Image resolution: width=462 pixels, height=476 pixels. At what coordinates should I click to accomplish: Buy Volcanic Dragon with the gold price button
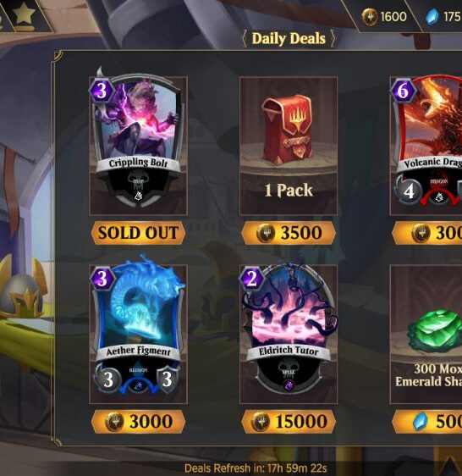[x=427, y=233]
